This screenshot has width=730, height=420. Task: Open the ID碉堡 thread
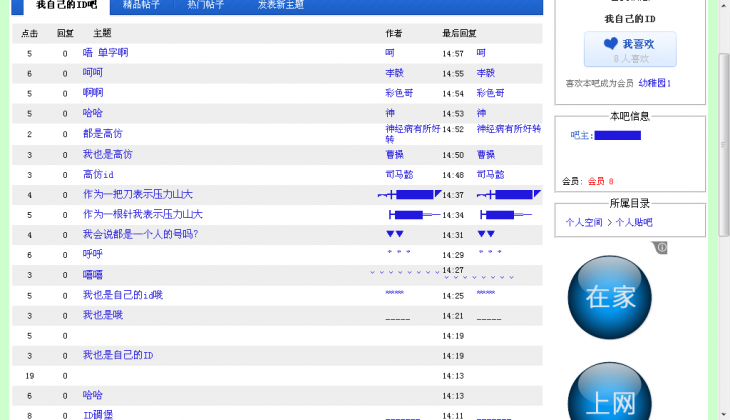98,415
